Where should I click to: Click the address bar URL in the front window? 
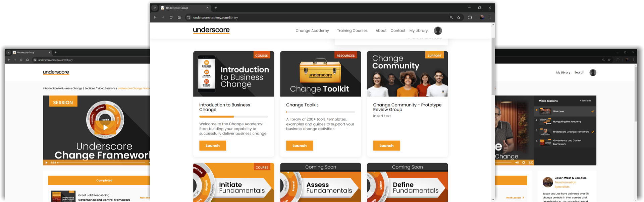coord(215,17)
